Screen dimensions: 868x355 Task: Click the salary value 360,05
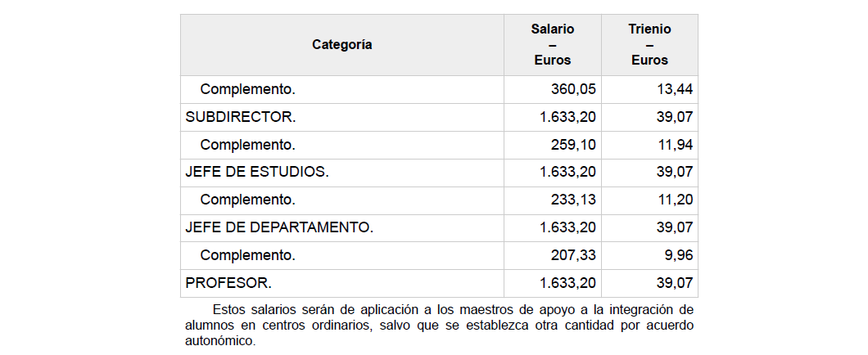click(x=574, y=89)
